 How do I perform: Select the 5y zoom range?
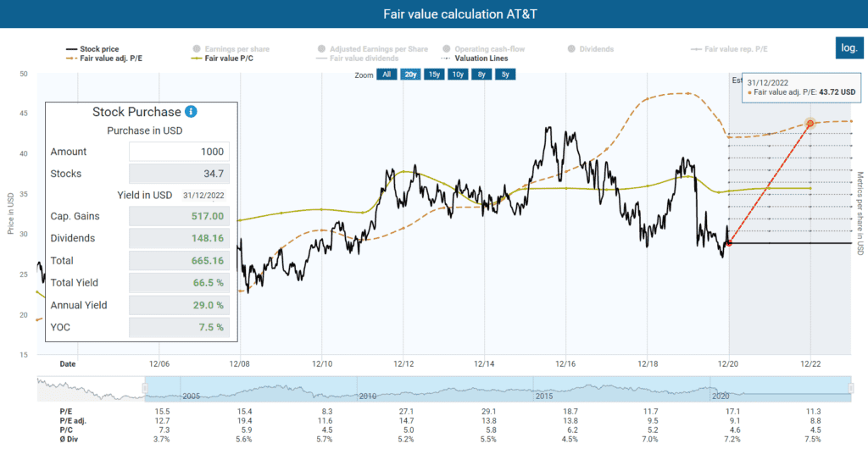[x=505, y=75]
